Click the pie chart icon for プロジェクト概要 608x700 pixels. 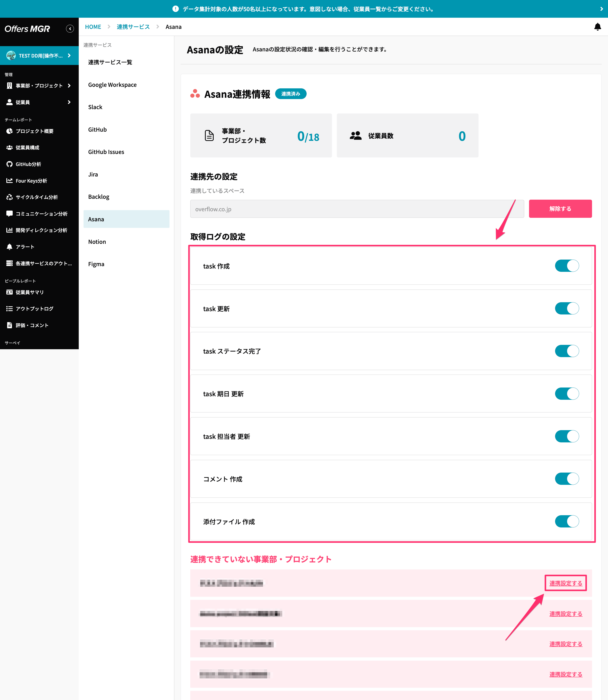tap(9, 131)
